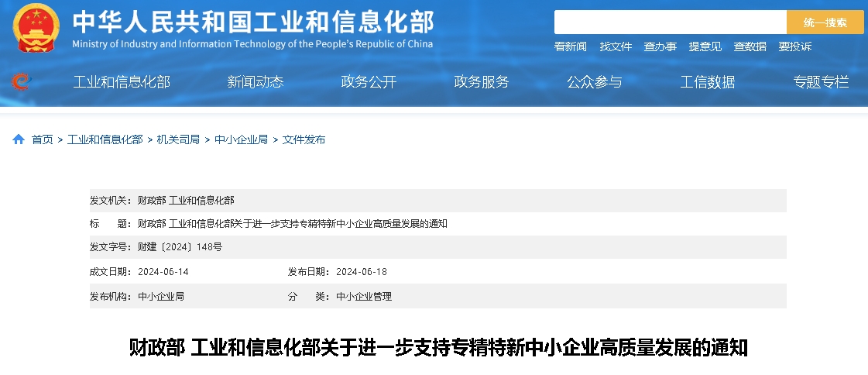Open the 新闻动态 menu

point(256,82)
